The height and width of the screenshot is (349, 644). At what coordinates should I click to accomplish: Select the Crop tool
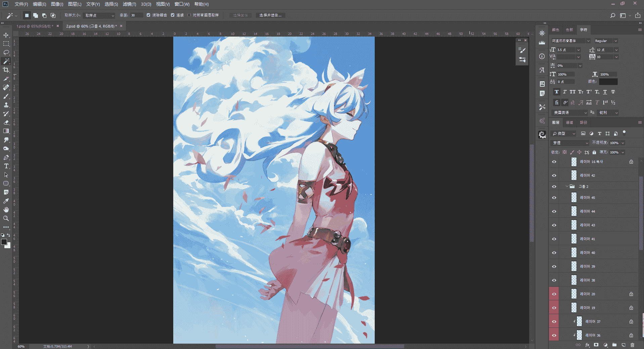click(6, 70)
